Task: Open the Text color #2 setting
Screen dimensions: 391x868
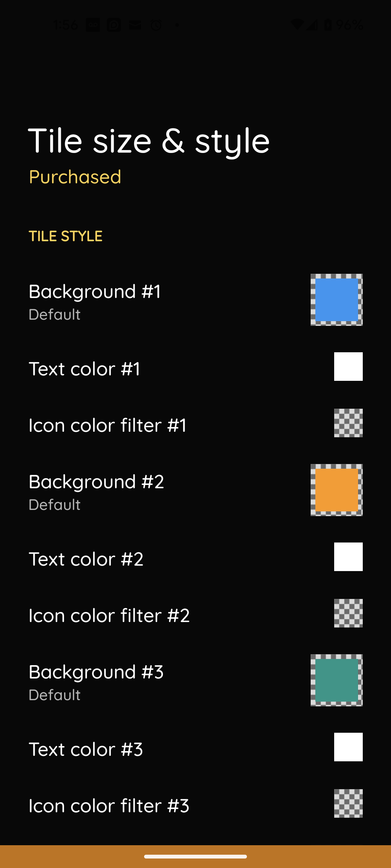Action: coord(86,559)
